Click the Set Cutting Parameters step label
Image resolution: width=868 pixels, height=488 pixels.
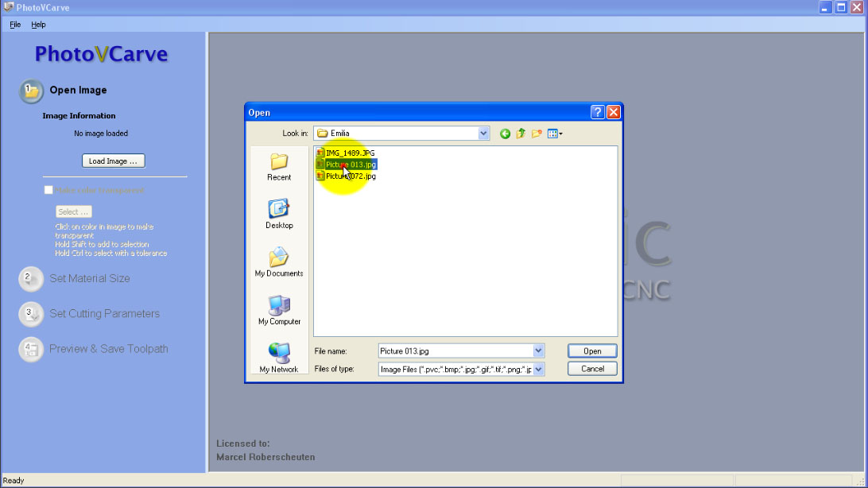(105, 314)
